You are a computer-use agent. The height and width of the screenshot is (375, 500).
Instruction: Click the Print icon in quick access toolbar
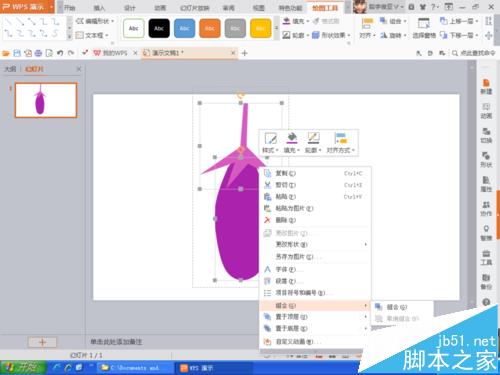pyautogui.click(x=38, y=53)
